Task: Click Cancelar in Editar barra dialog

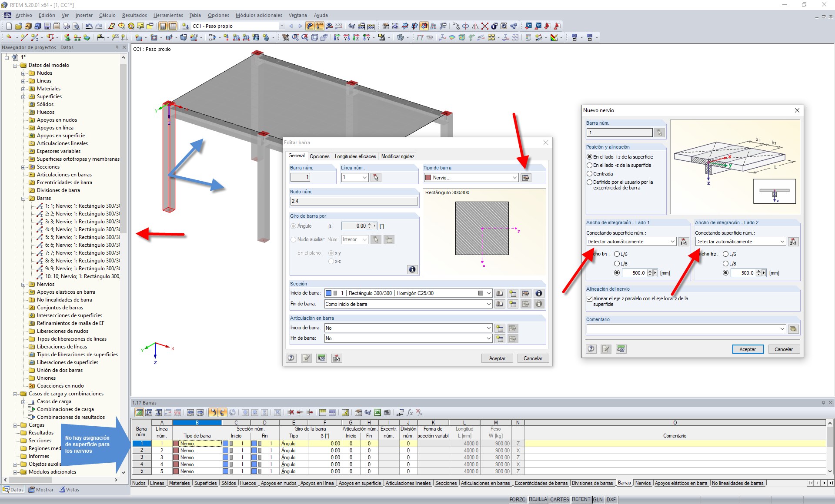Action: tap(533, 358)
